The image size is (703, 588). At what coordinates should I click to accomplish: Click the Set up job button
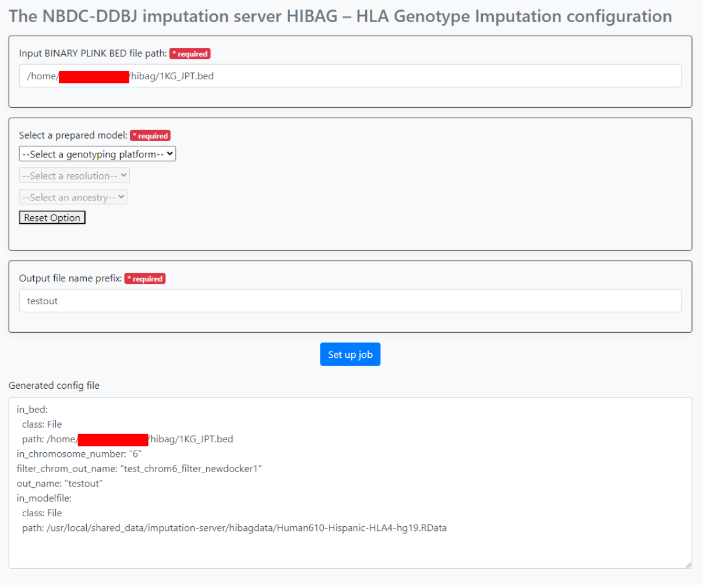(x=350, y=354)
